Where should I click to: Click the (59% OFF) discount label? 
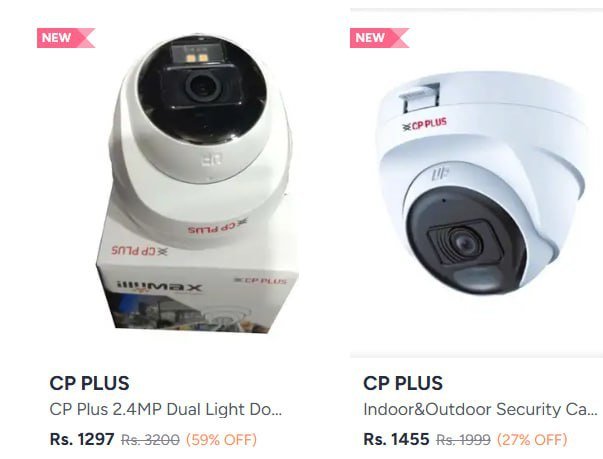coord(222,439)
